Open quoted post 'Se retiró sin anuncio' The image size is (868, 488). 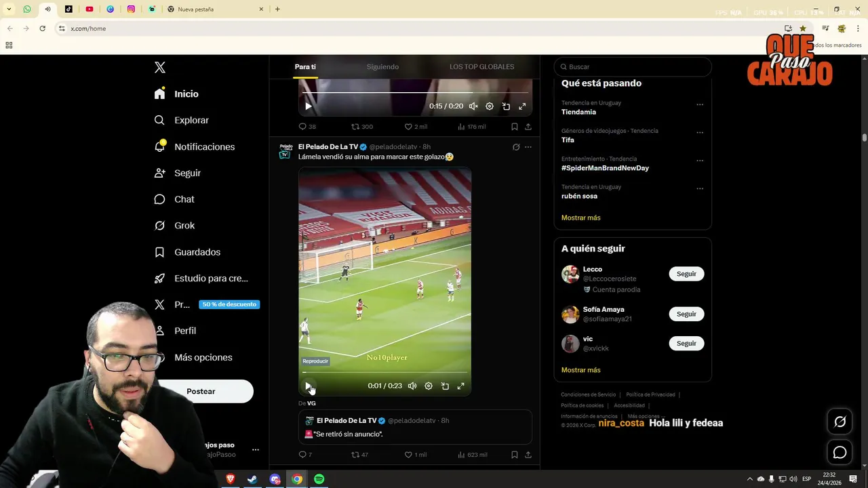point(415,427)
